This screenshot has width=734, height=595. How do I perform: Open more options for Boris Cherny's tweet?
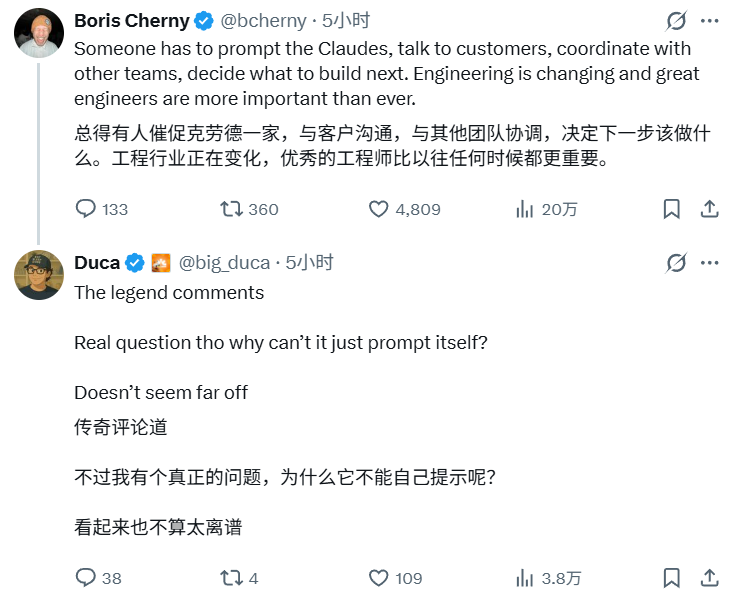click(709, 21)
